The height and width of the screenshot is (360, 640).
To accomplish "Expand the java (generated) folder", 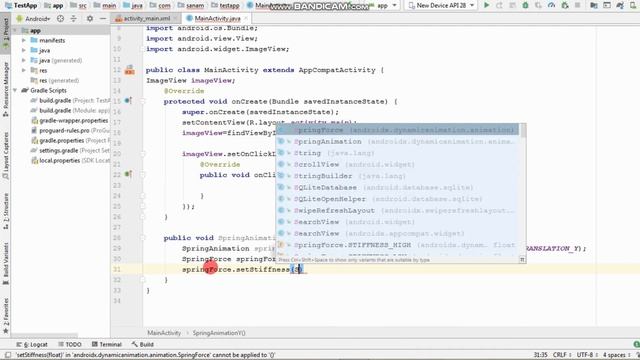I will click(x=24, y=60).
